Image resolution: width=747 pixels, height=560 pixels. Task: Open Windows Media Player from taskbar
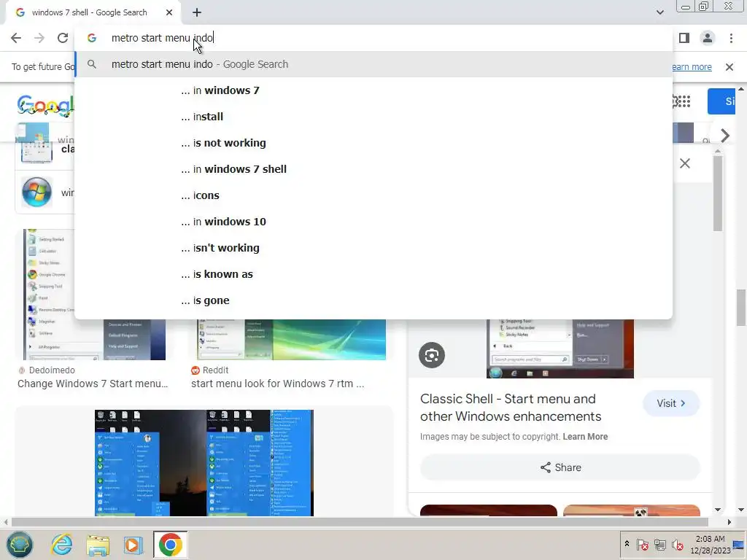point(133,545)
